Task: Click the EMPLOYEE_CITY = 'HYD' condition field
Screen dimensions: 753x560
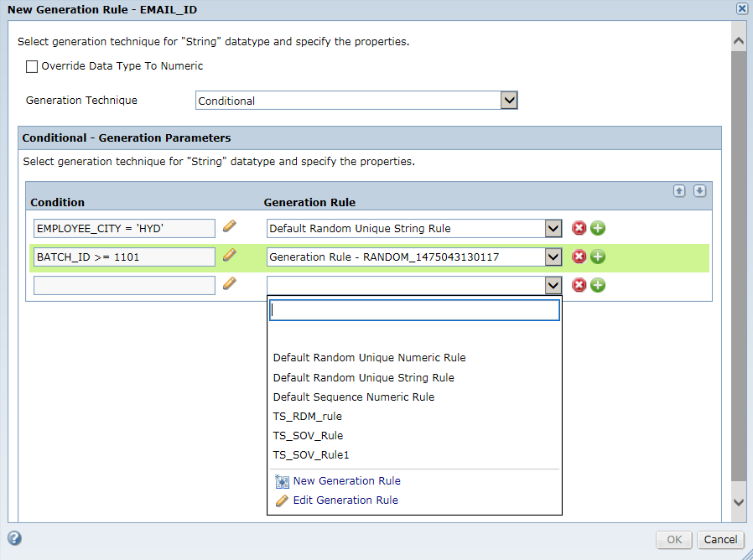Action: tap(124, 229)
